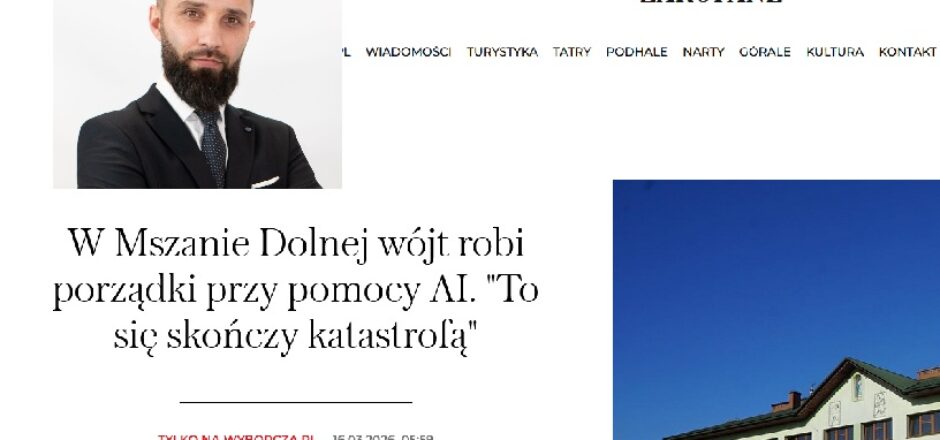Go to the KONTAKT page
This screenshot has height=440, width=940.
907,52
